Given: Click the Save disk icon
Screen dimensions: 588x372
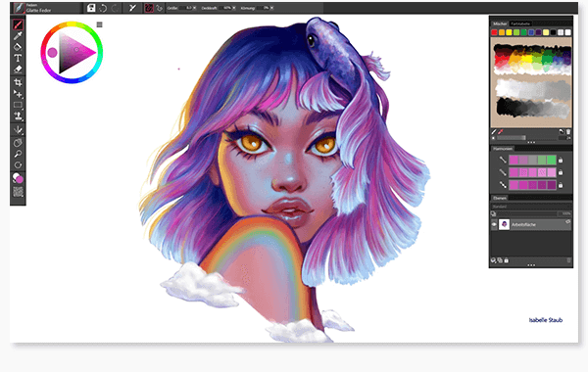Looking at the screenshot, I should [91, 8].
